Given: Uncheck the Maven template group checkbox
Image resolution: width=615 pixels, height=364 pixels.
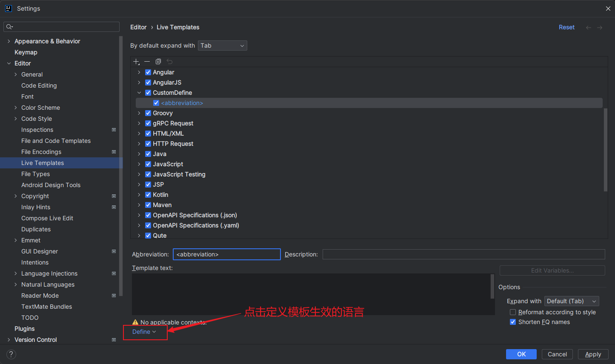Looking at the screenshot, I should (x=148, y=205).
